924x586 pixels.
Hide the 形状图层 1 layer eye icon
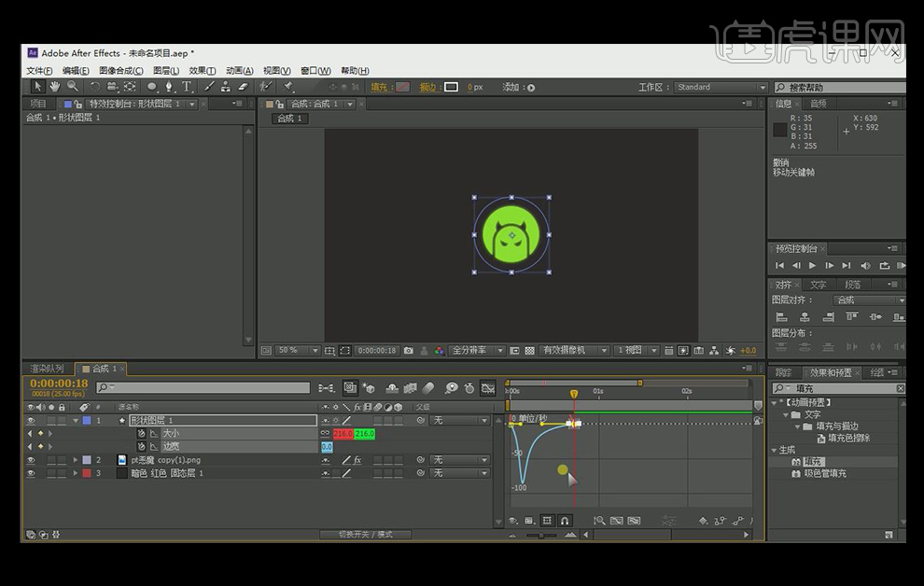click(x=31, y=421)
